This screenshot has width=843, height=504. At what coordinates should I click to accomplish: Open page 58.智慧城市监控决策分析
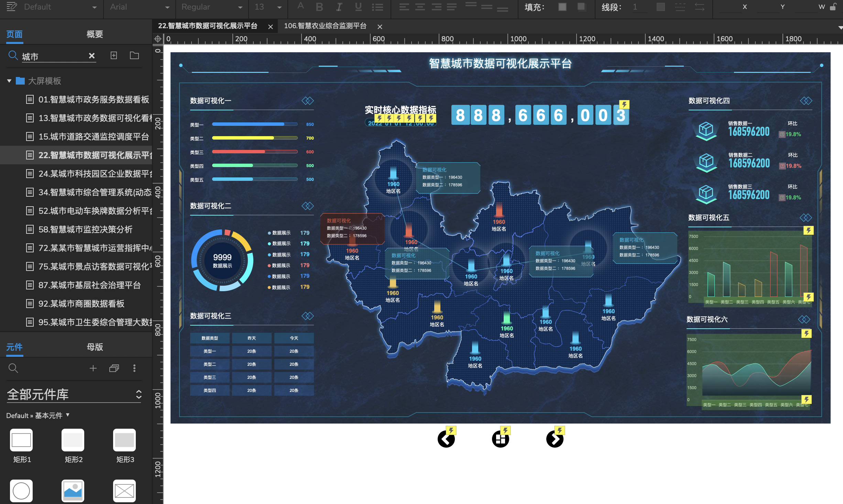click(x=85, y=229)
